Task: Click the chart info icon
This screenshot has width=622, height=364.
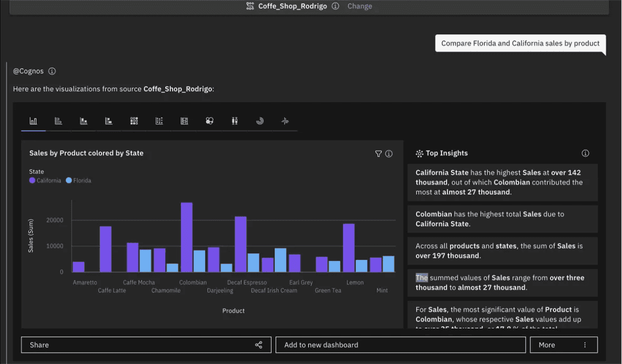Action: 389,154
